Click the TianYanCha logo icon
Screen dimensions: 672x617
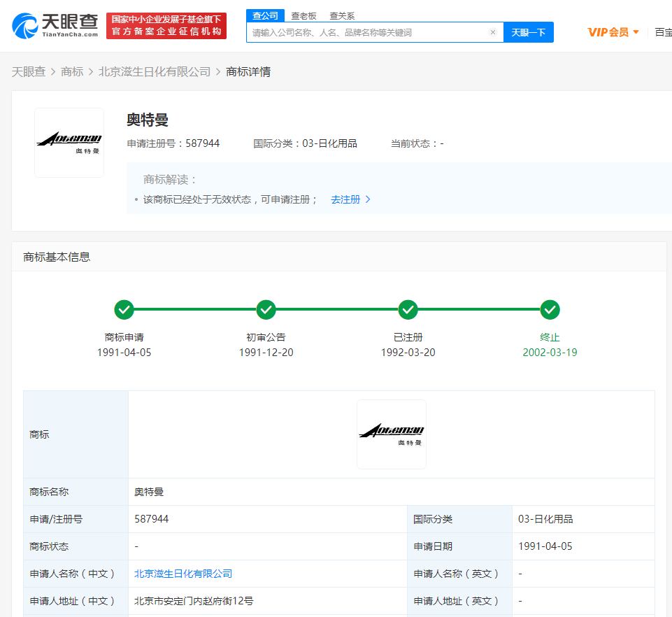tap(25, 26)
